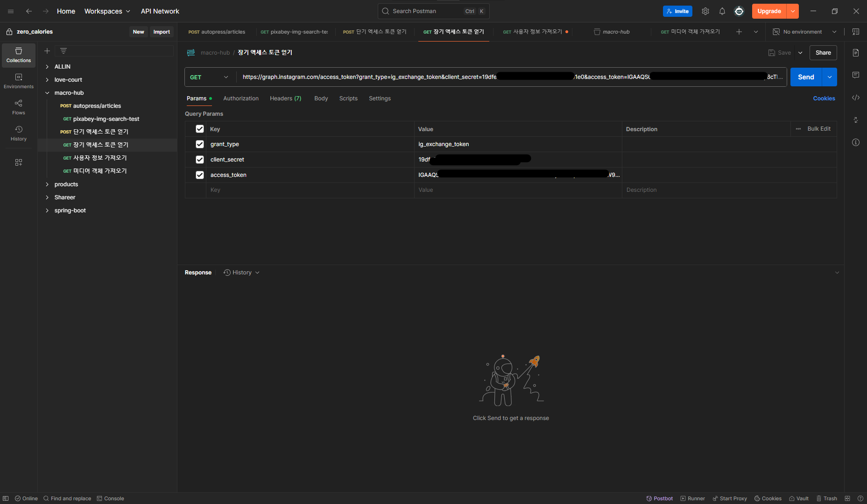Image resolution: width=867 pixels, height=504 pixels.
Task: Open the settings gear icon
Action: pyautogui.click(x=705, y=11)
